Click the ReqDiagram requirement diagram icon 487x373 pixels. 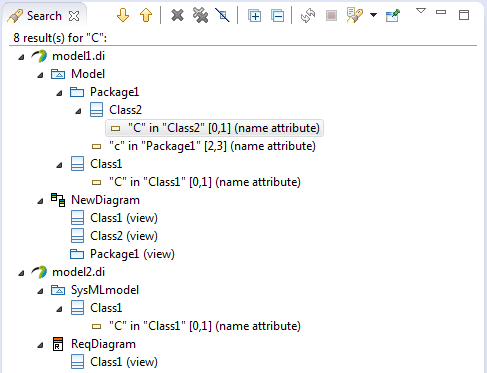(x=58, y=344)
